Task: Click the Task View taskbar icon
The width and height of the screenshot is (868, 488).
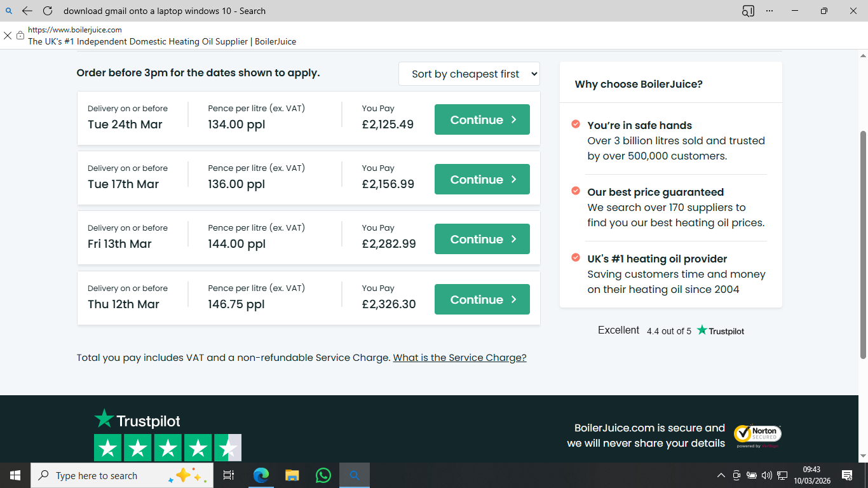Action: (229, 475)
